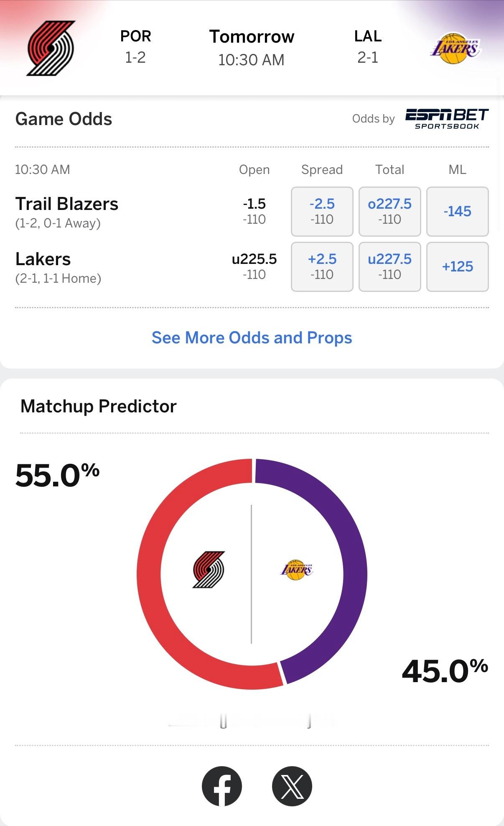
Task: Pick under 227.5 total bet
Action: click(389, 266)
